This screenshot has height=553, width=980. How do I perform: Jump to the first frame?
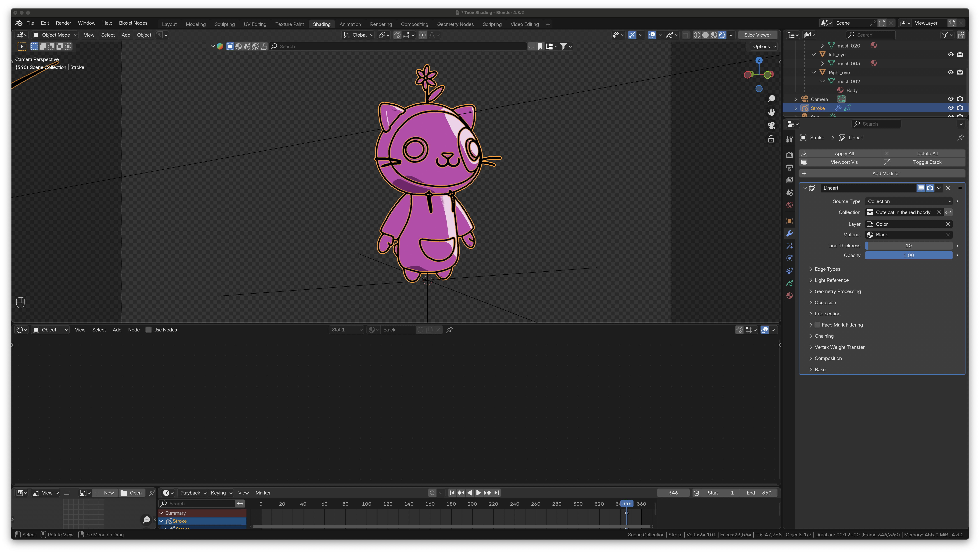pyautogui.click(x=452, y=493)
